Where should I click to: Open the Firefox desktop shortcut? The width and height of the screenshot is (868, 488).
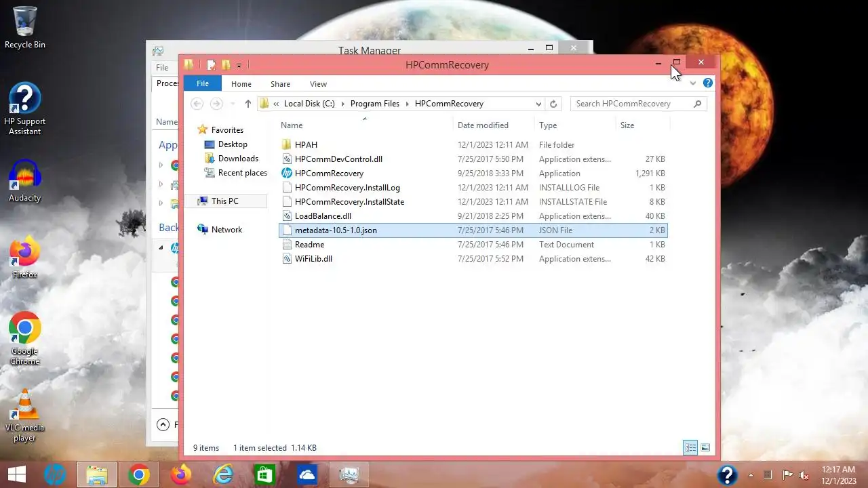point(25,258)
